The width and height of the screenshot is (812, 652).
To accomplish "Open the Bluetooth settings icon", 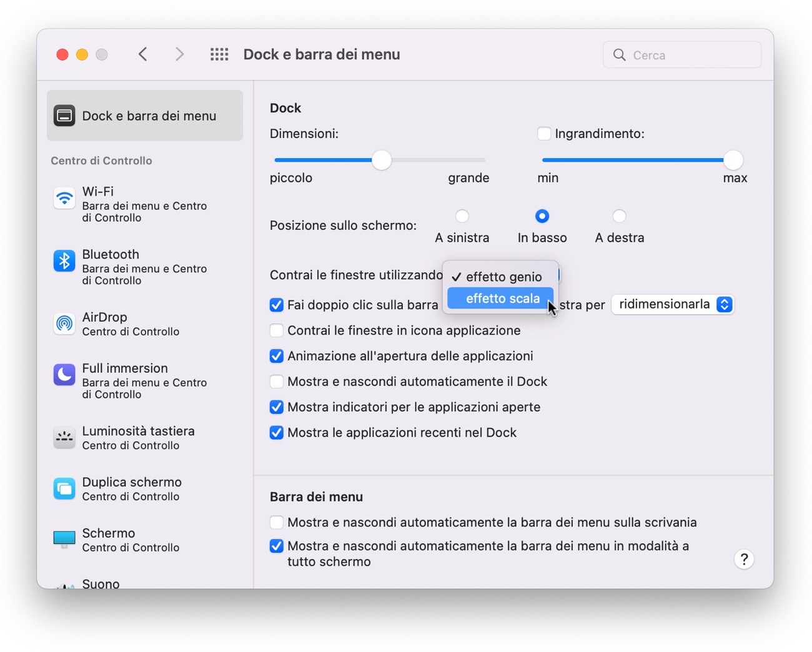I will pyautogui.click(x=64, y=260).
